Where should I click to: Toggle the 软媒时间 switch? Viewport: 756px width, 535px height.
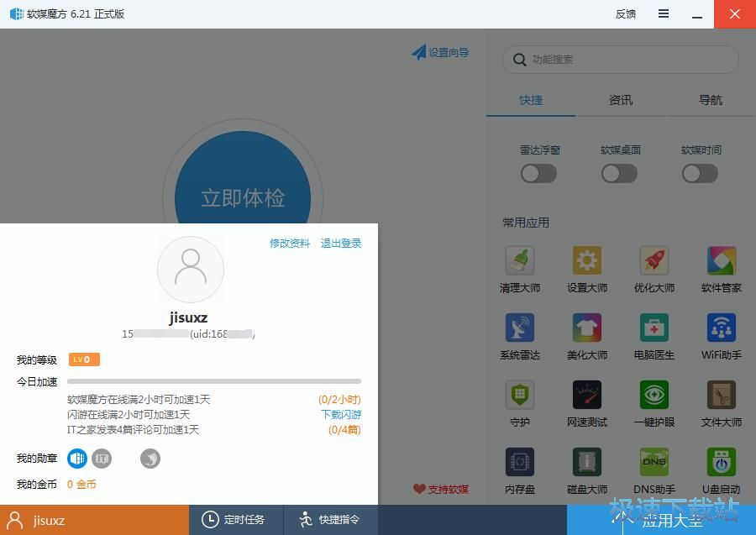coord(700,174)
